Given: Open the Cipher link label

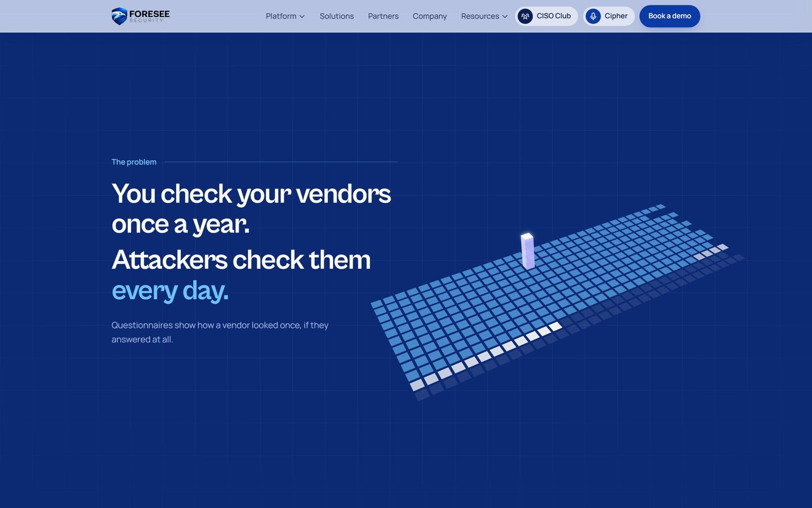Looking at the screenshot, I should [616, 16].
